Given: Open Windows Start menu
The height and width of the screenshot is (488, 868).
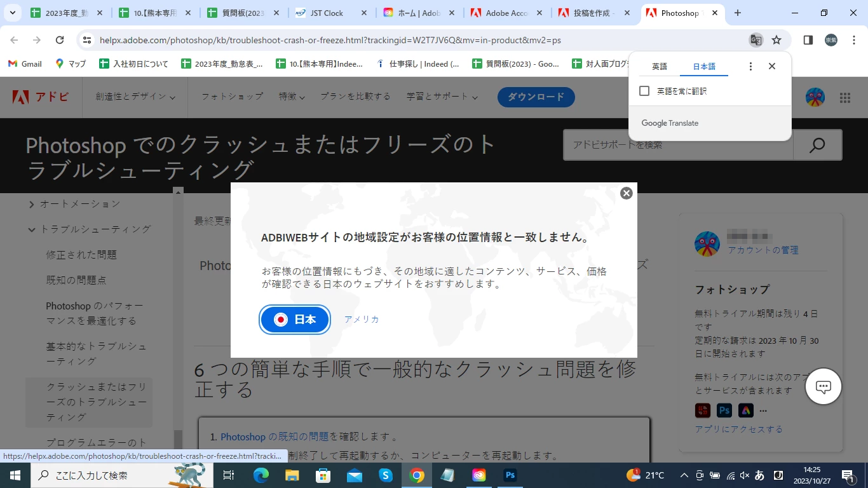Looking at the screenshot, I should click(15, 475).
